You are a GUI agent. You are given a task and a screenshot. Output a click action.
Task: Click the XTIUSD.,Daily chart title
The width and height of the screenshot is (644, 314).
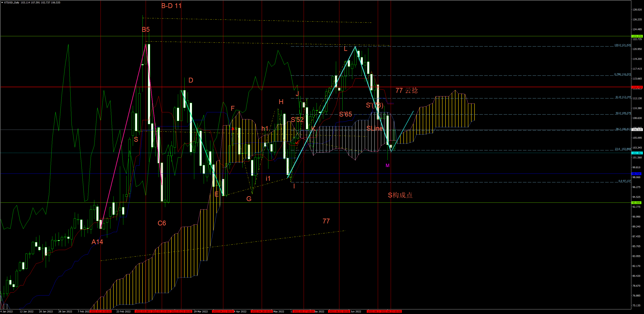pyautogui.click(x=12, y=2)
